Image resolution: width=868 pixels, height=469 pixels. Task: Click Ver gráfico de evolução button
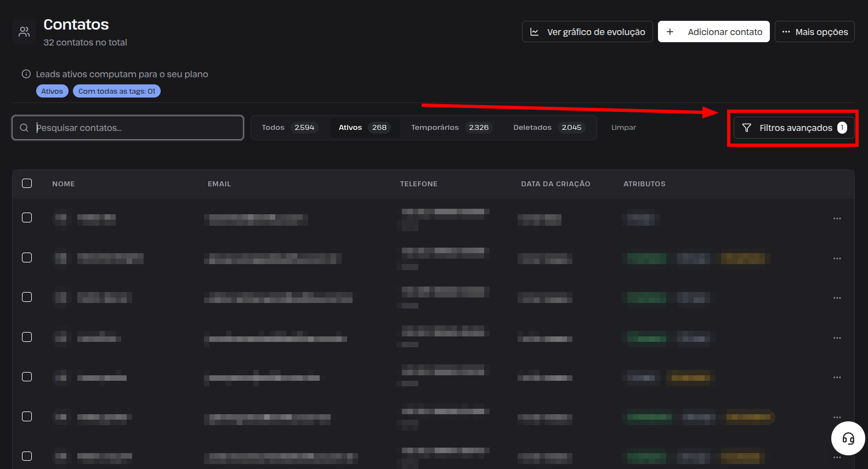(x=587, y=32)
